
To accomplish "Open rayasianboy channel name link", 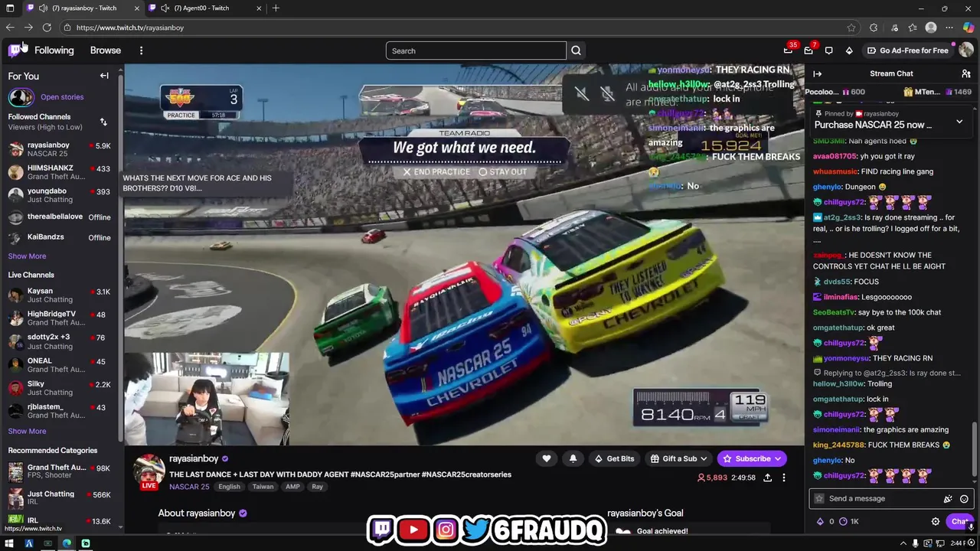I will 194,458.
